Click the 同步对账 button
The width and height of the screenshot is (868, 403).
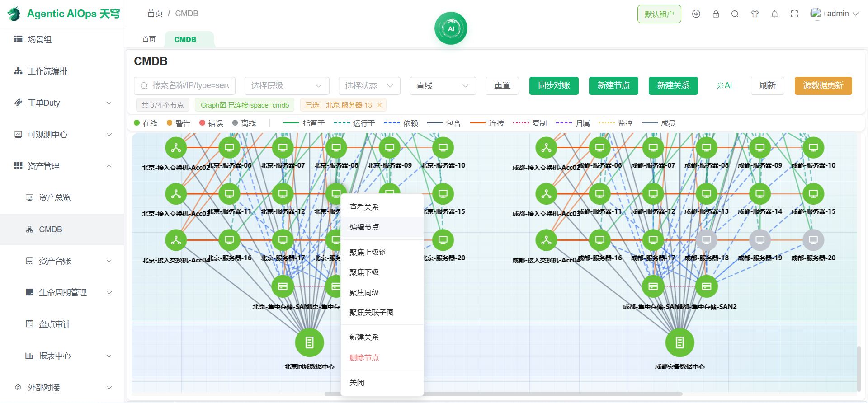[554, 86]
